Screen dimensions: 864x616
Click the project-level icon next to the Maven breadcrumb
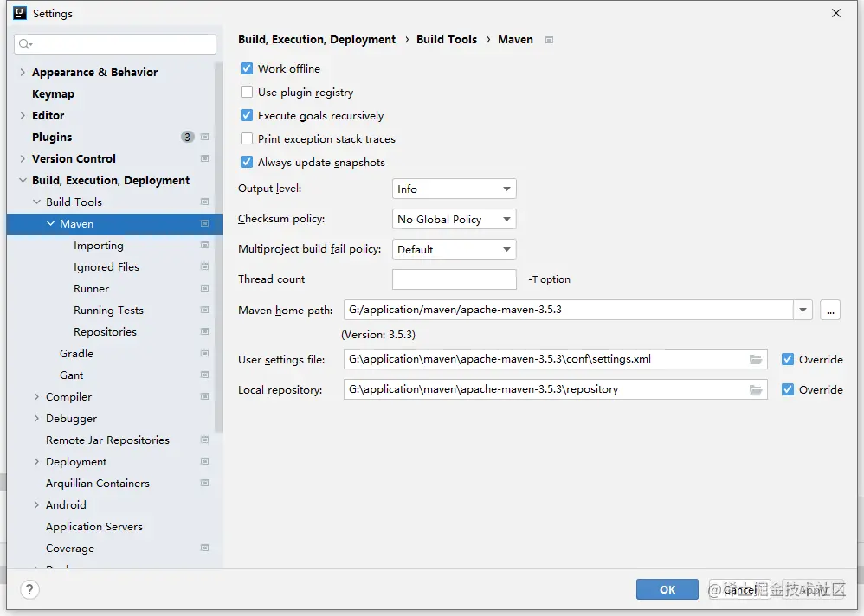point(549,40)
